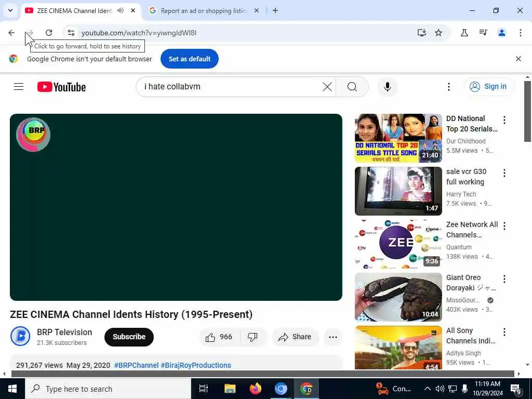Bookmark this page with star icon
Screen dimensions: 532x399
(438, 33)
